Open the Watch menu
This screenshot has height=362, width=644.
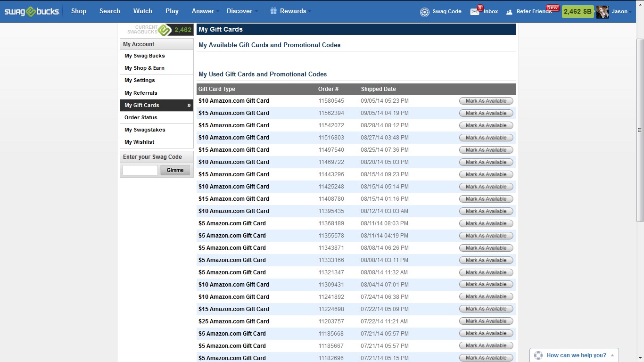(143, 11)
